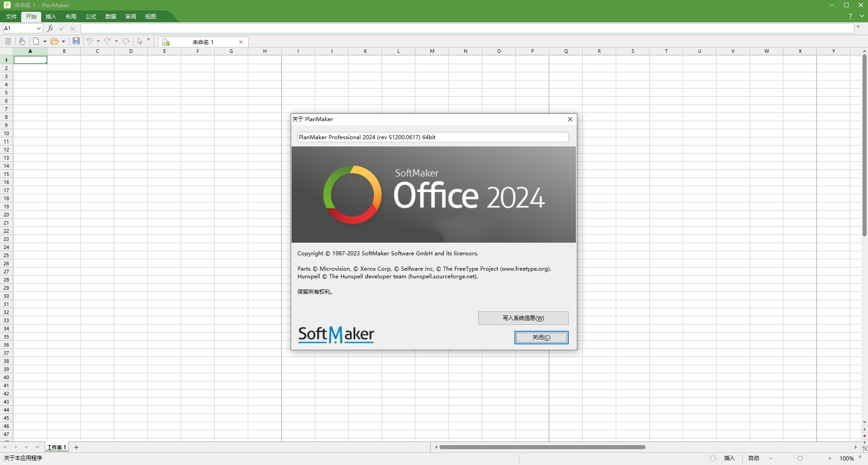Screen dimensions: 868x465
Task: Select cell A1 in the spreadsheet
Action: pyautogui.click(x=30, y=60)
